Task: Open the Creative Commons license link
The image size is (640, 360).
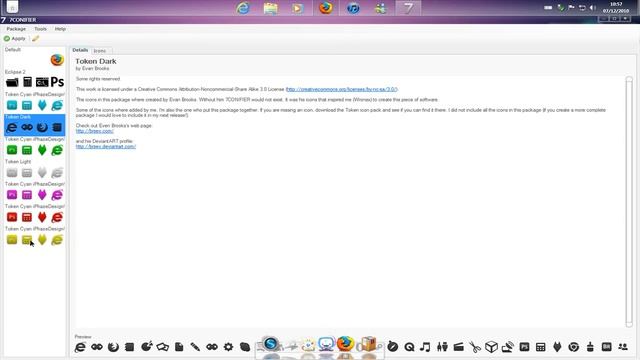Action: pos(341,89)
